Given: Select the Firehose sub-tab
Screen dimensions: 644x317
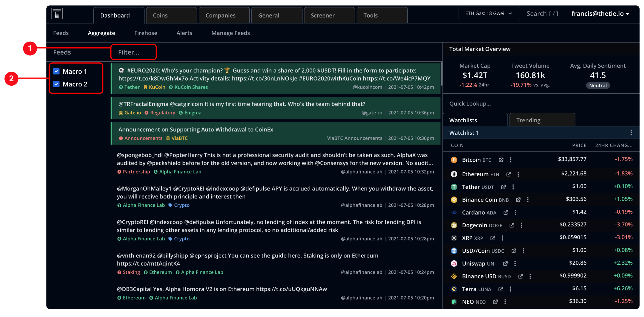Looking at the screenshot, I should [x=146, y=33].
